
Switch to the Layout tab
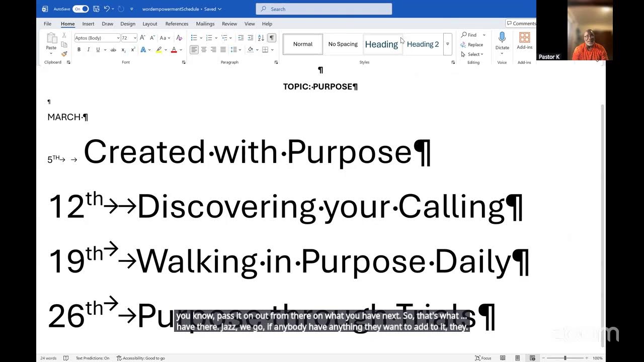click(x=150, y=24)
